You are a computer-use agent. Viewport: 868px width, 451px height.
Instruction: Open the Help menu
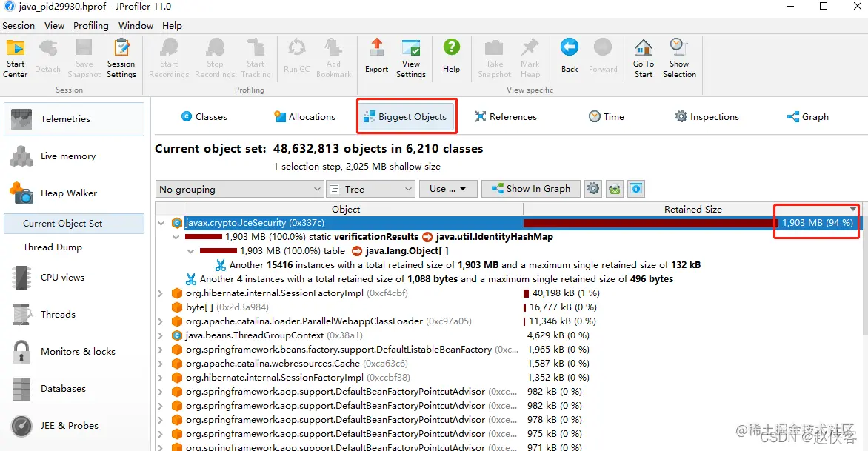tap(172, 26)
